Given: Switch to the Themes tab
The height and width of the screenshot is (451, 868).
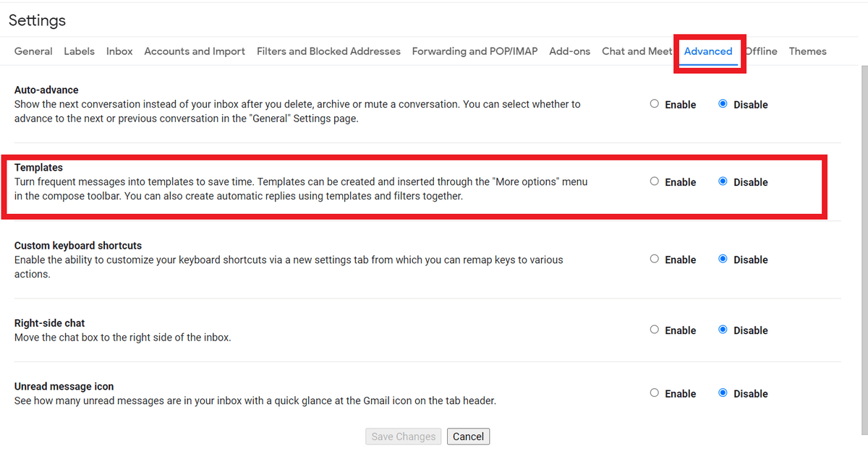Looking at the screenshot, I should pos(807,51).
